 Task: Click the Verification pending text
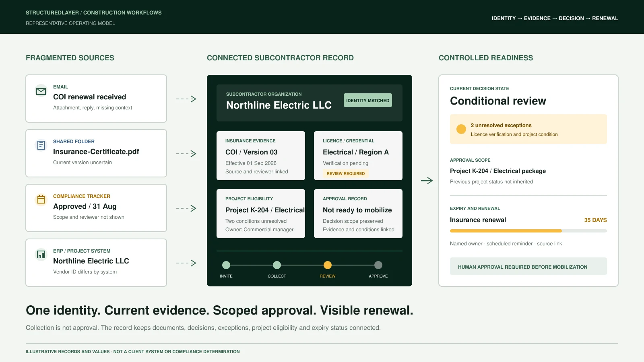pos(345,163)
